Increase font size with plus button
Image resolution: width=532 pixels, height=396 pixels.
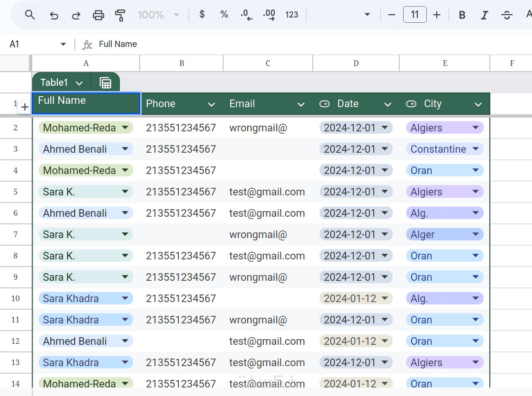(x=437, y=15)
